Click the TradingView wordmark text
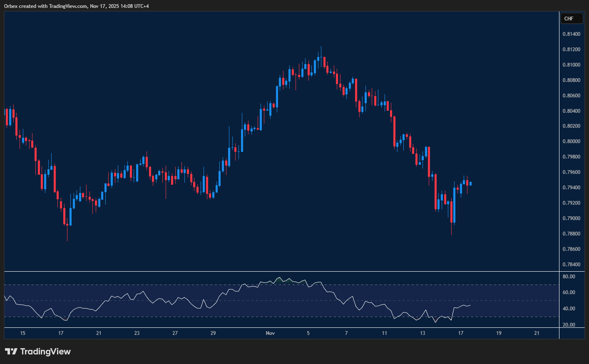This screenshot has width=589, height=364. (45, 352)
